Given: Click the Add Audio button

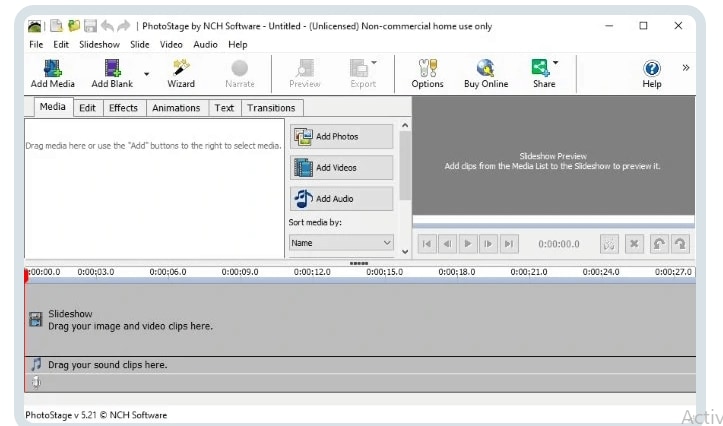Looking at the screenshot, I should click(x=341, y=199).
